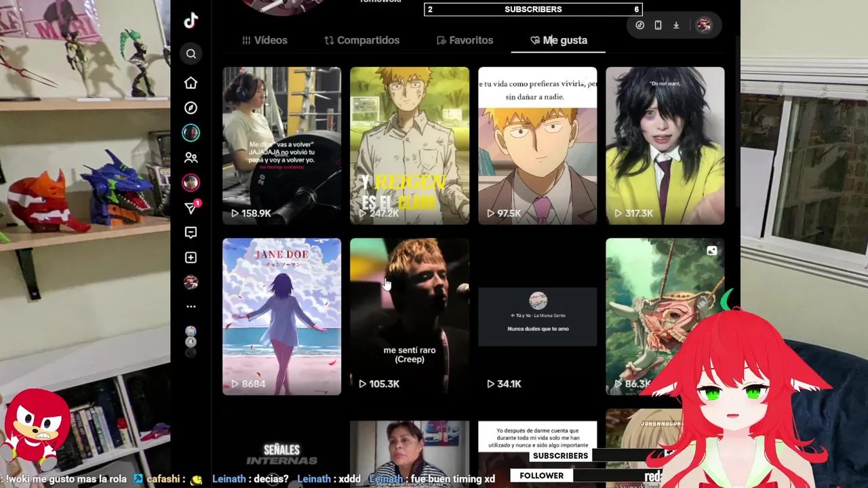
Task: Click the '34.1K' view count
Action: point(509,384)
